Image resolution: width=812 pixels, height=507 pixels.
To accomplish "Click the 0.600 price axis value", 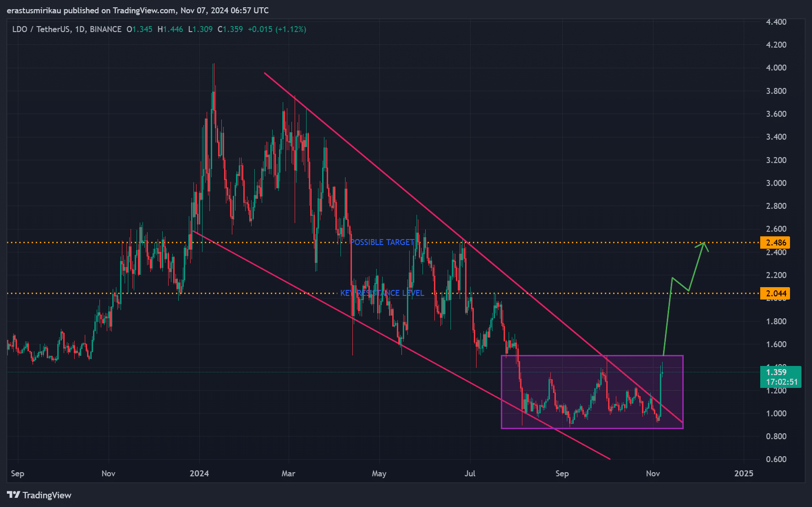I will click(x=776, y=459).
